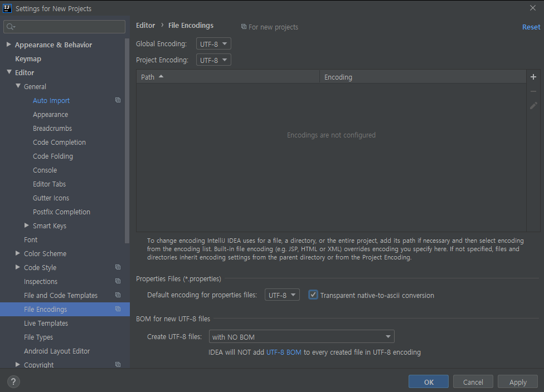The width and height of the screenshot is (544, 392).
Task: Click project-level icon beside Auto Import
Action: coord(118,100)
